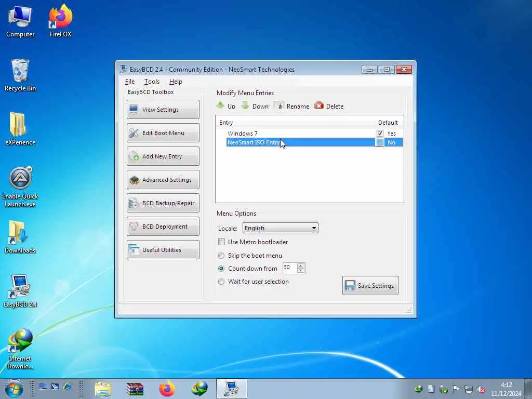532x399 pixels.
Task: Select the EasyBCD 2.4 desktop shortcut
Action: pyautogui.click(x=20, y=291)
